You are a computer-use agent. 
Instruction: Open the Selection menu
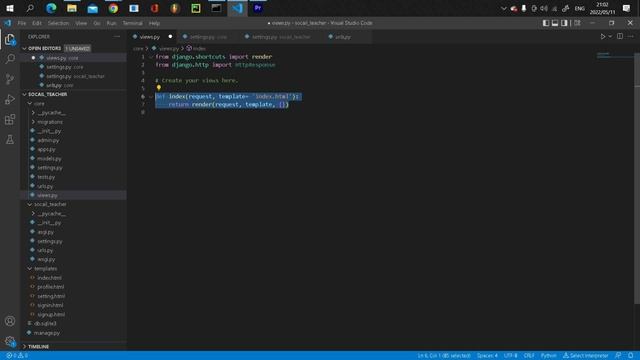click(x=58, y=23)
